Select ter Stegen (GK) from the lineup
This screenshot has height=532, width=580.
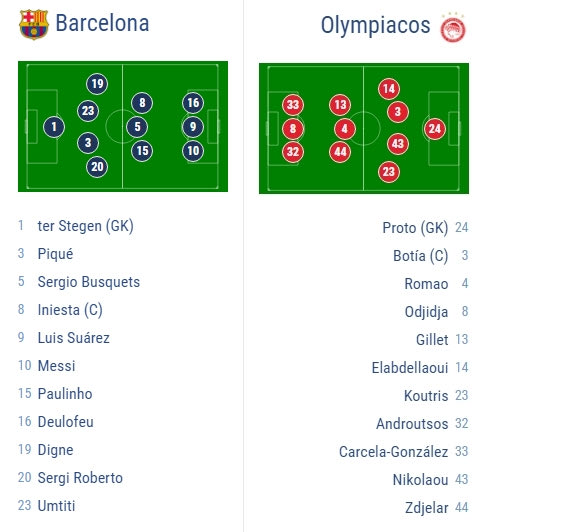85,226
